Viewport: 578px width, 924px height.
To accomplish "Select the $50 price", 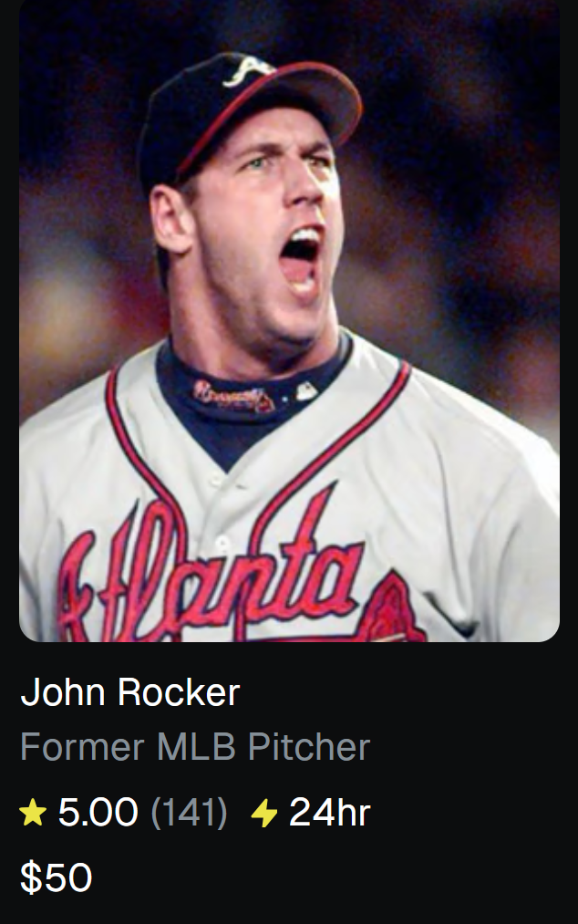I will pos(56,877).
